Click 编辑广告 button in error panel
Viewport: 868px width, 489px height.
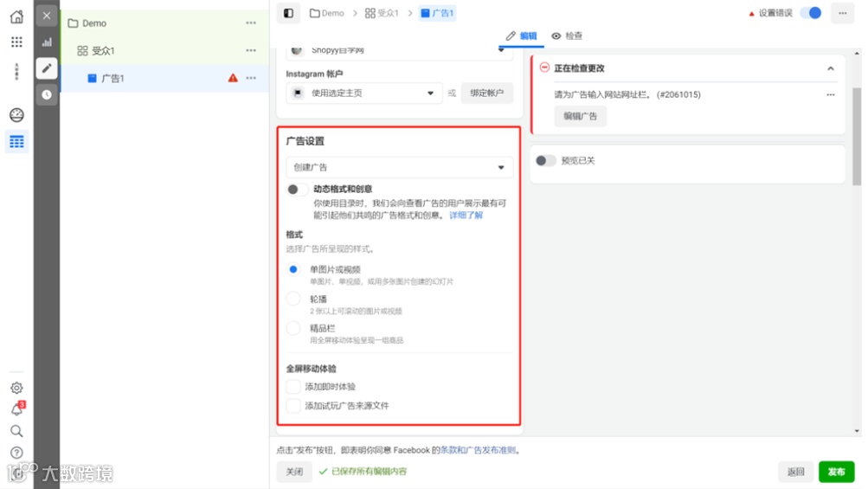(580, 116)
